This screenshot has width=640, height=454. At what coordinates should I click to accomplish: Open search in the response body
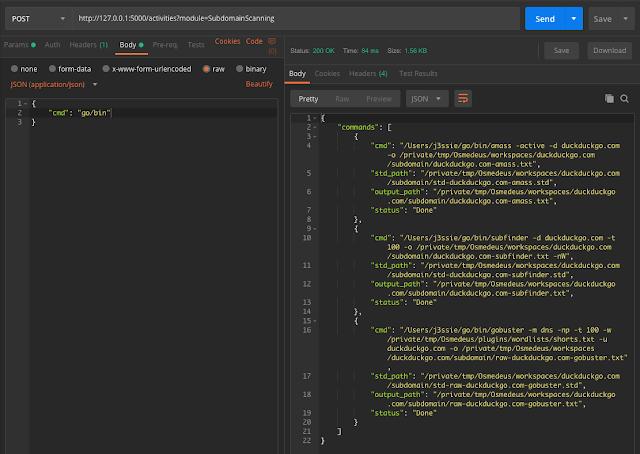coord(624,98)
